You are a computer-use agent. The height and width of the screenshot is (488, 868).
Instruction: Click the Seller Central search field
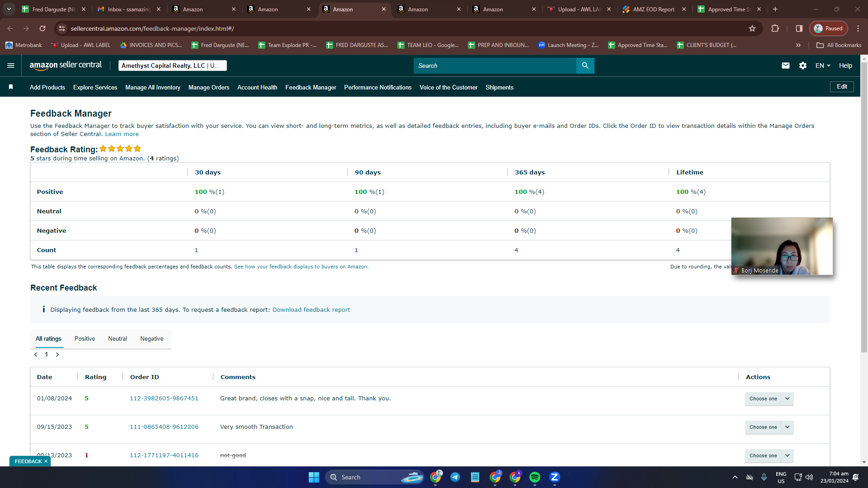click(495, 66)
